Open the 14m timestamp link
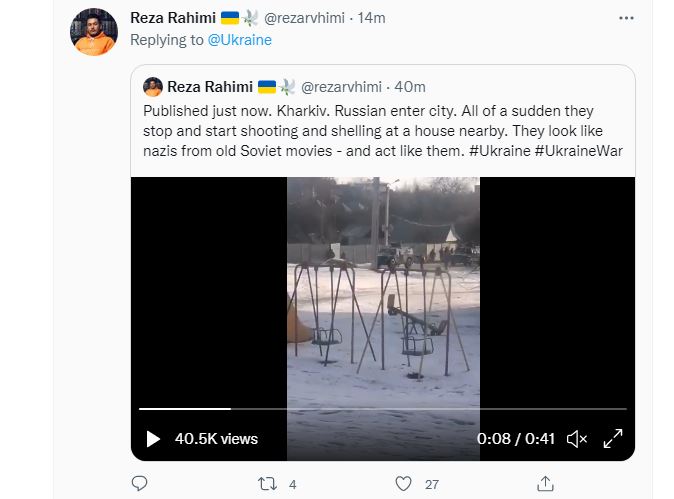The image size is (674, 499). click(x=372, y=18)
